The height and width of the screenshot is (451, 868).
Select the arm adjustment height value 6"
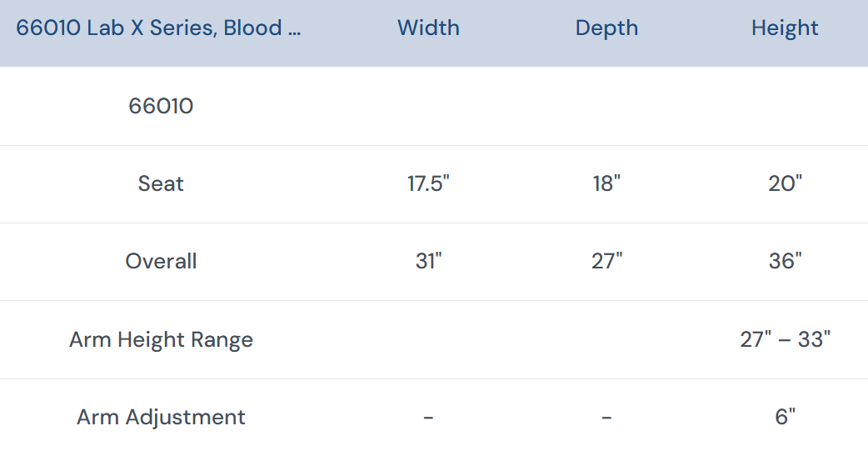tap(785, 417)
